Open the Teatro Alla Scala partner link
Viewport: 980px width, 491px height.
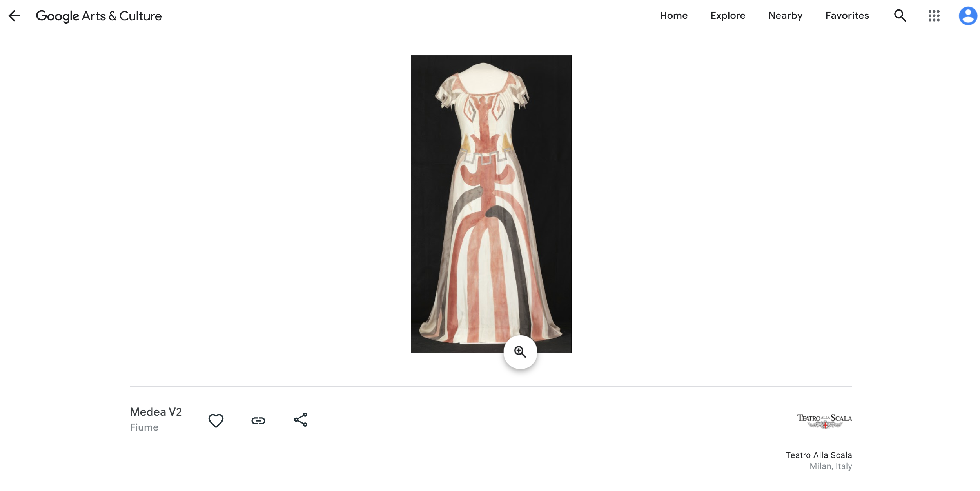pyautogui.click(x=818, y=455)
